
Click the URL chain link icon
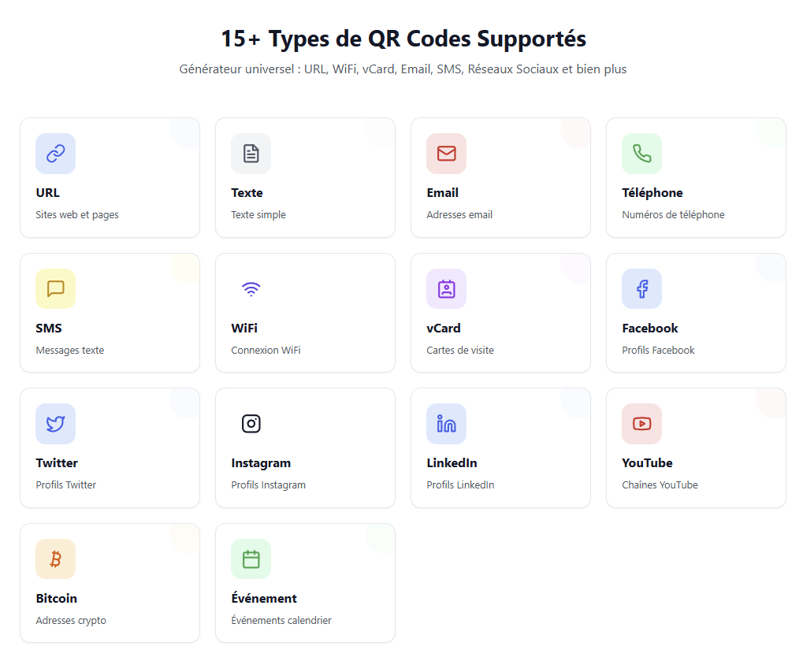coord(55,154)
